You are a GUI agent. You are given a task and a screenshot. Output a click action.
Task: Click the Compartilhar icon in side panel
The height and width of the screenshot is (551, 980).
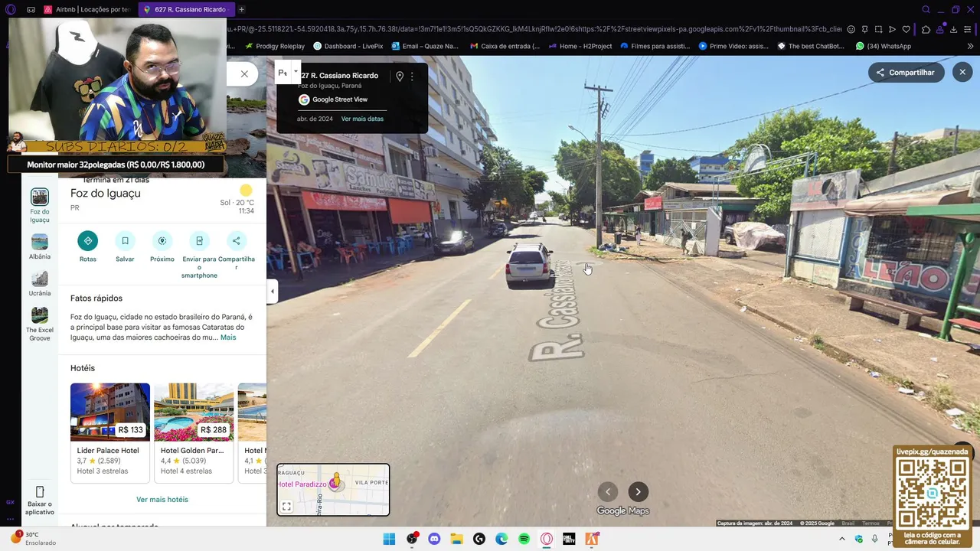point(236,240)
